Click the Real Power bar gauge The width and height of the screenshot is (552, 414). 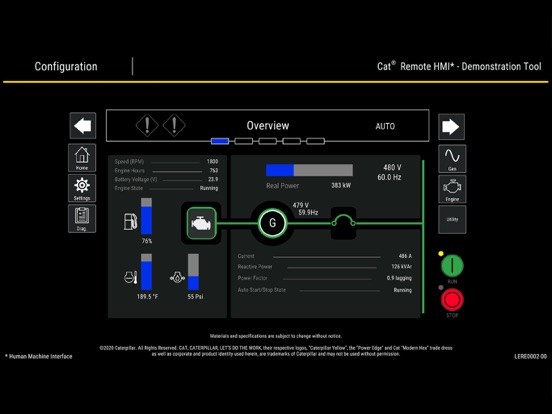pyautogui.click(x=309, y=170)
